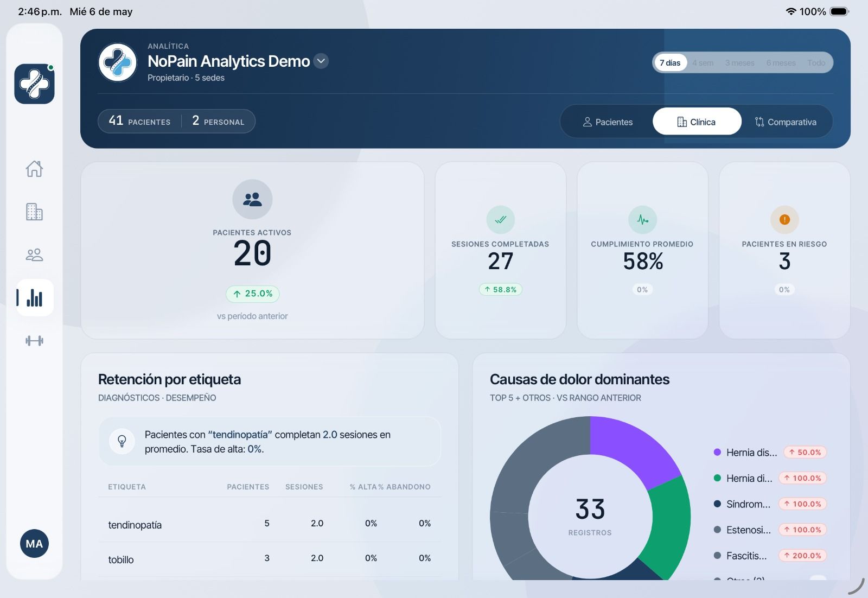Click the tendinopatía insight message

pos(270,441)
